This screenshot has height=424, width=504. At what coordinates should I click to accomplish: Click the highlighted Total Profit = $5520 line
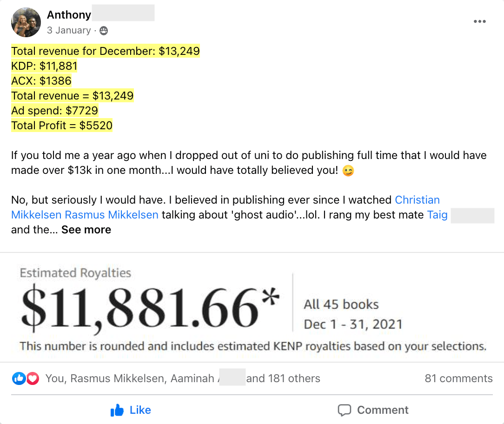[62, 126]
